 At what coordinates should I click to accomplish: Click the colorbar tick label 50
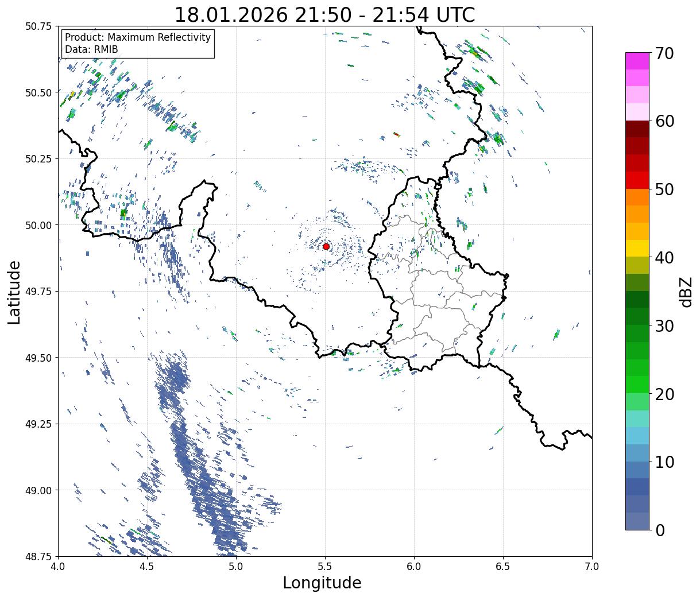pos(664,189)
